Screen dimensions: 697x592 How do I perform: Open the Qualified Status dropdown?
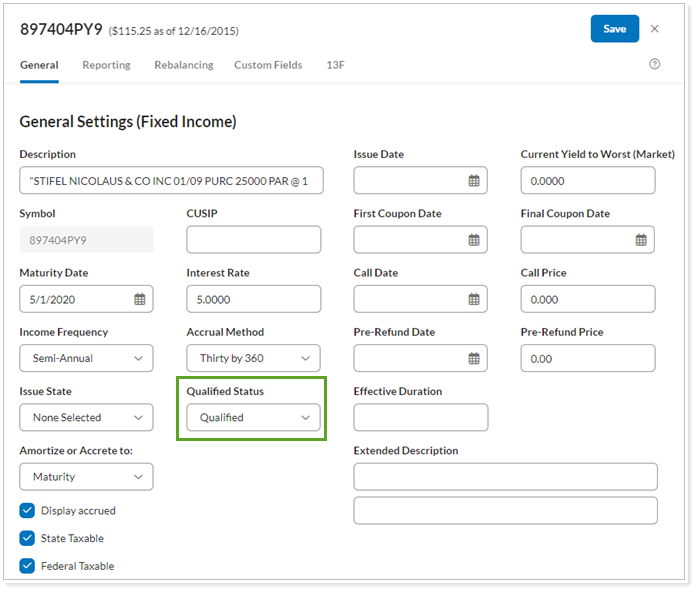click(254, 418)
